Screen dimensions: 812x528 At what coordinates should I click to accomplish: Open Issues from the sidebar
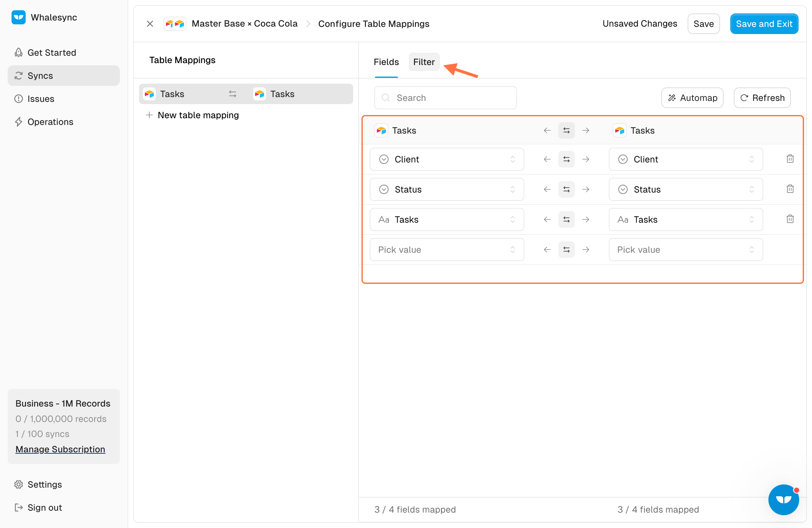41,99
